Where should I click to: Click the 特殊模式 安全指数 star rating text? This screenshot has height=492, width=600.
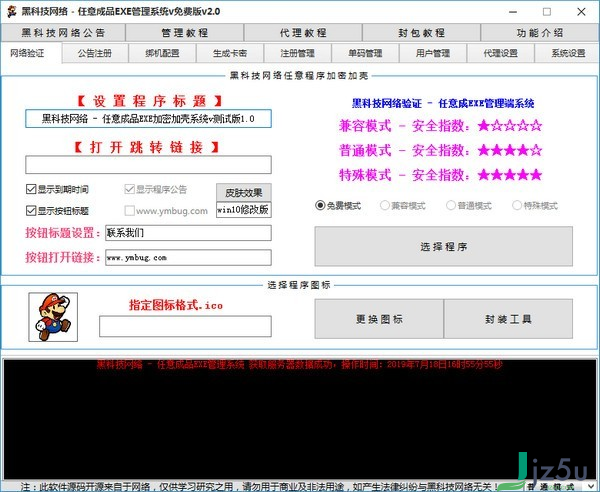[440, 175]
